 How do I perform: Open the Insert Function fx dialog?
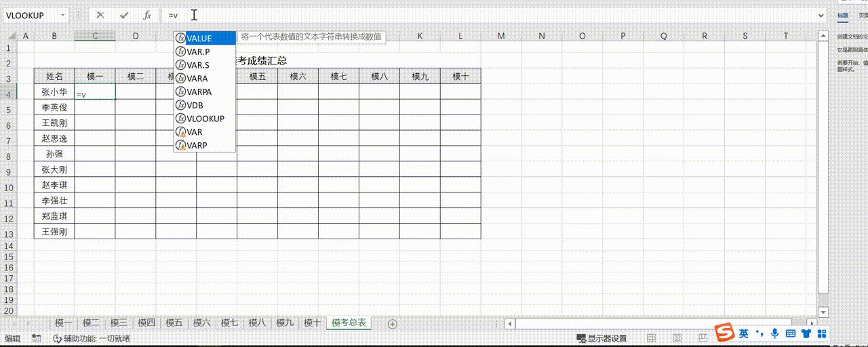tap(146, 15)
